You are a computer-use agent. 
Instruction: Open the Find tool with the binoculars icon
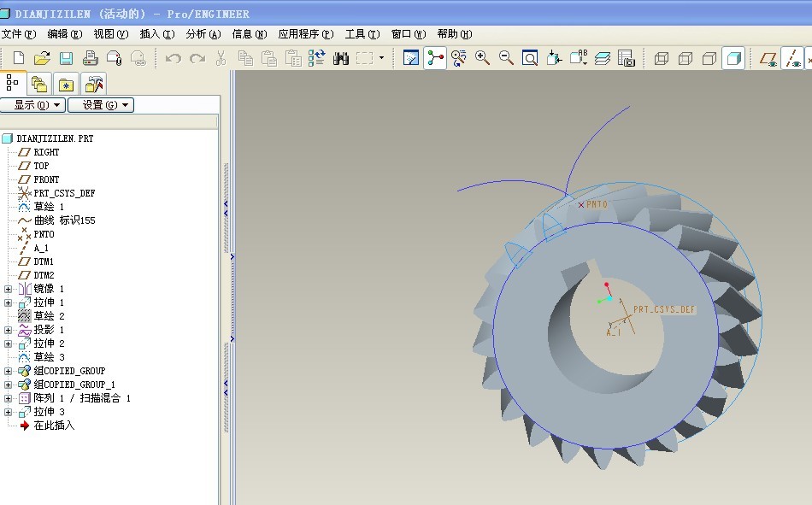pos(341,58)
